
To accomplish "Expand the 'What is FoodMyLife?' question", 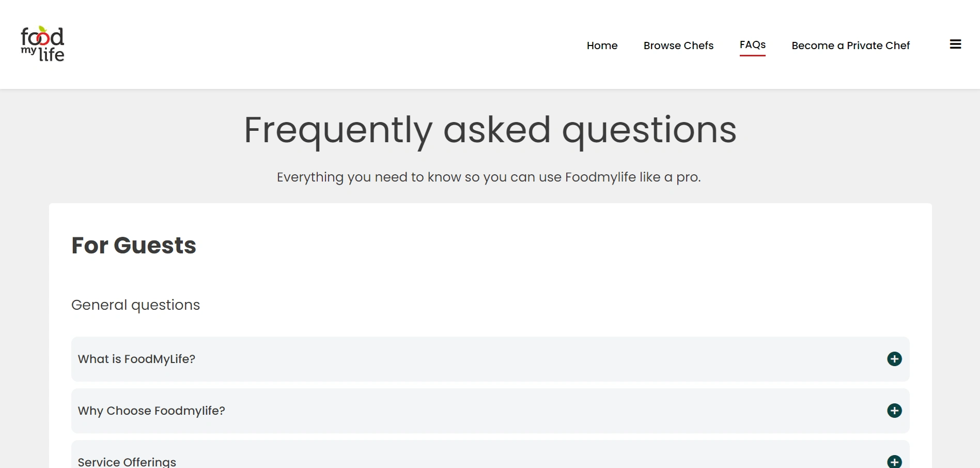I will pyautogui.click(x=490, y=359).
